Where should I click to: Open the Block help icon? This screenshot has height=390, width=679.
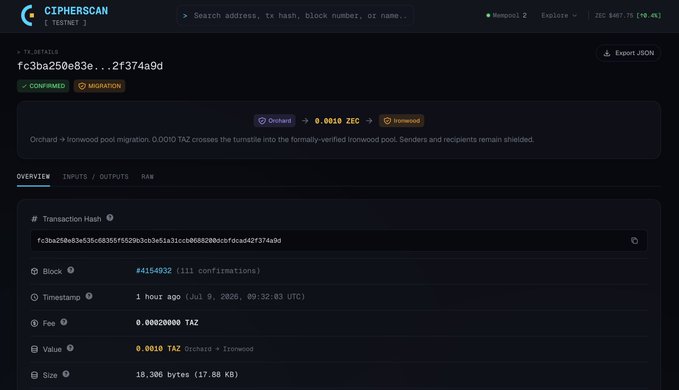point(71,270)
